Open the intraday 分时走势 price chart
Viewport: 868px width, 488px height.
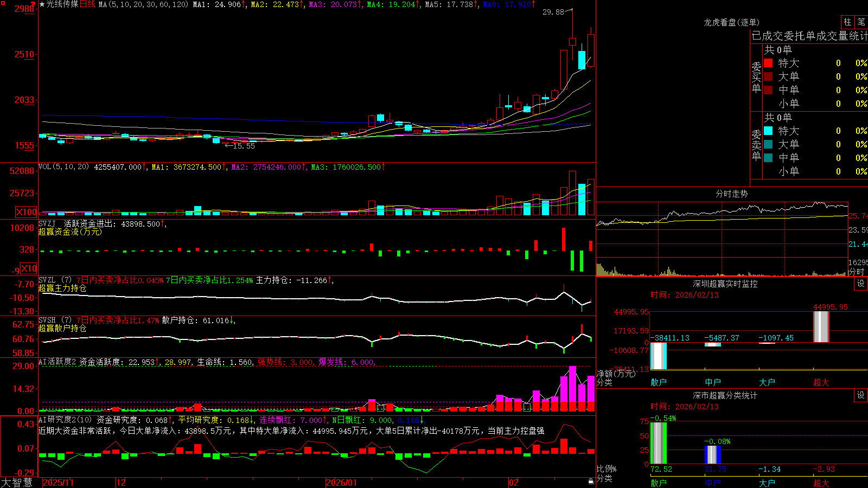(x=722, y=229)
